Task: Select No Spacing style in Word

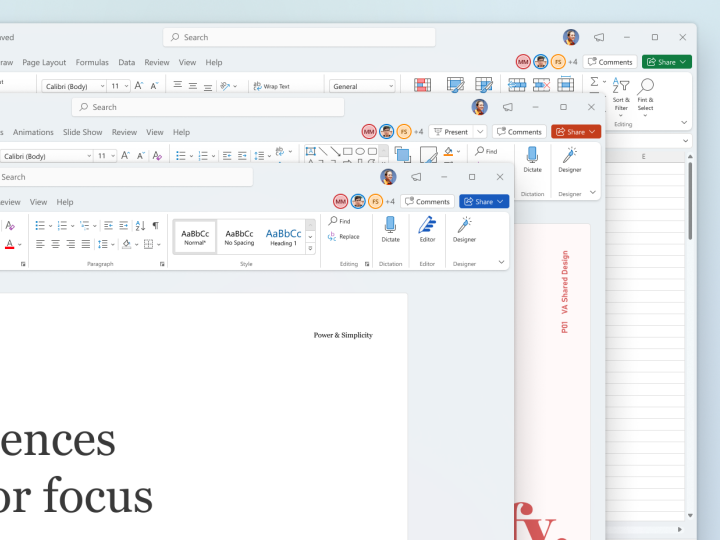Action: point(239,237)
